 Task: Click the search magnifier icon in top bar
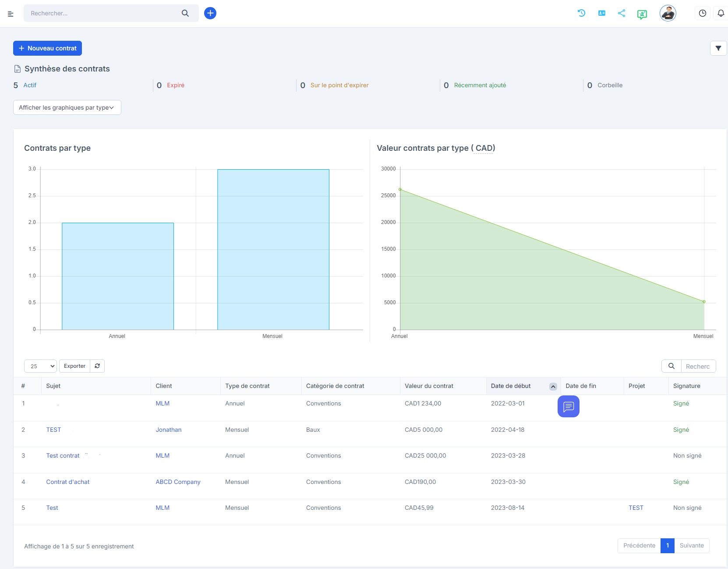click(185, 13)
